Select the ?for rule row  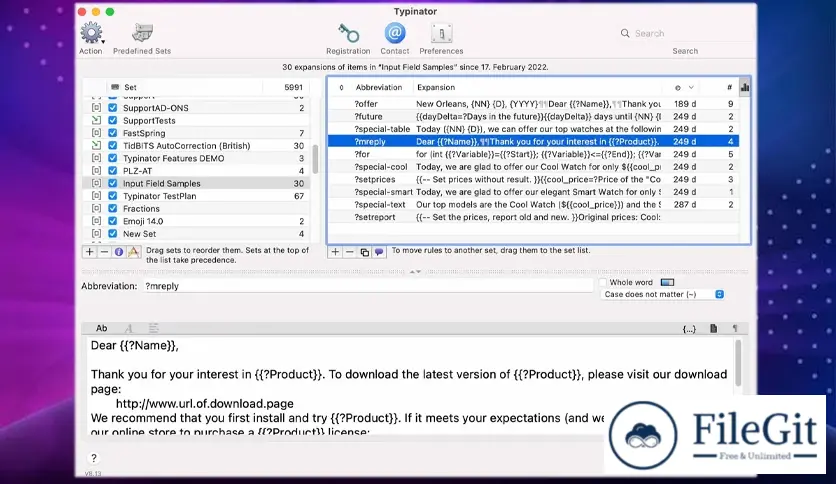point(533,154)
